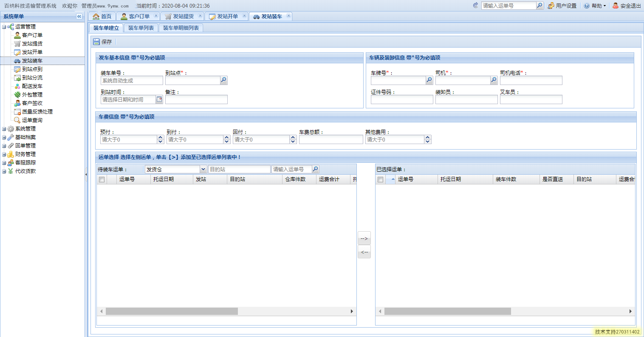Increase the 其他费用 value with up arrow
This screenshot has width=644, height=337.
click(x=428, y=137)
